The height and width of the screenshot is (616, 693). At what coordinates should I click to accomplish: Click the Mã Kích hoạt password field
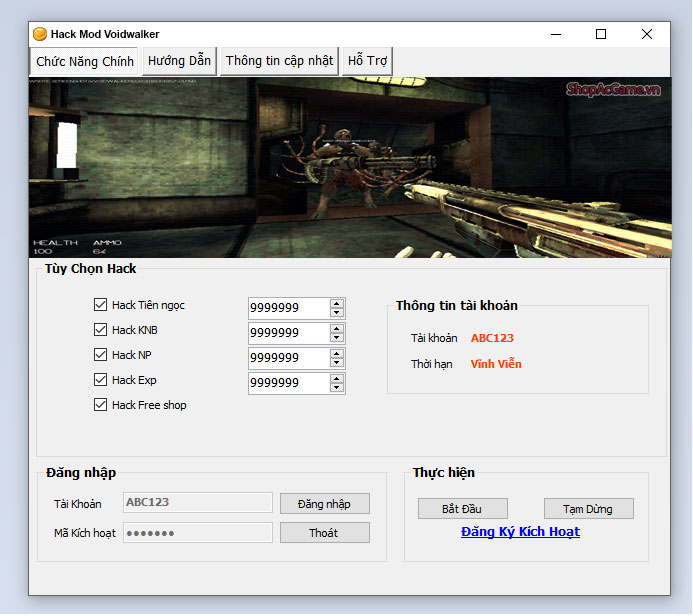[x=198, y=532]
